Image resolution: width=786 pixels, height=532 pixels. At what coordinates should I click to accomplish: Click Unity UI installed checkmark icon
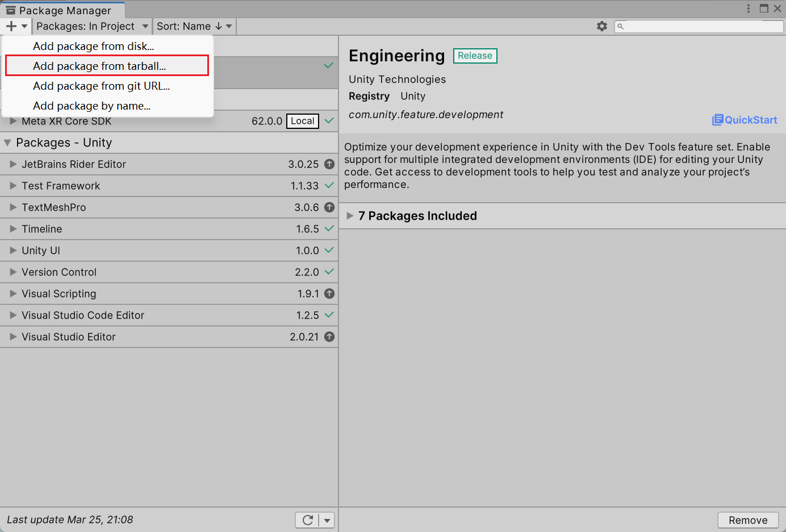click(329, 250)
